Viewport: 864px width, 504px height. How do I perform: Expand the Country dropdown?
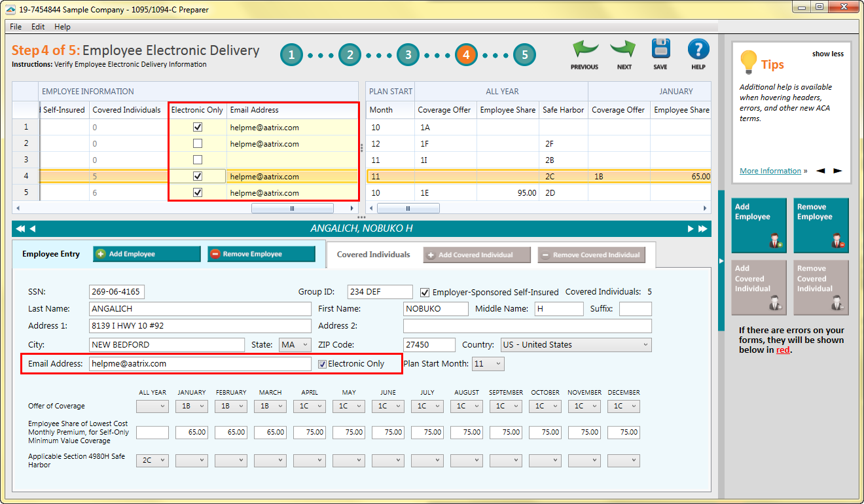[x=576, y=345]
